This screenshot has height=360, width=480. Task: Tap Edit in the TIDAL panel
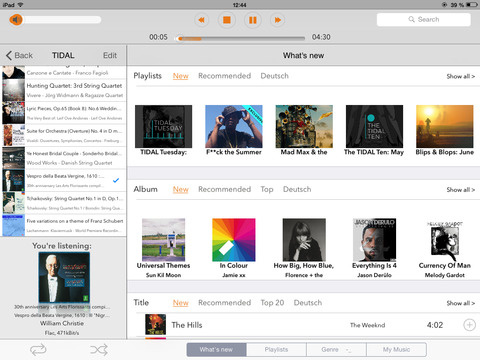coord(110,55)
